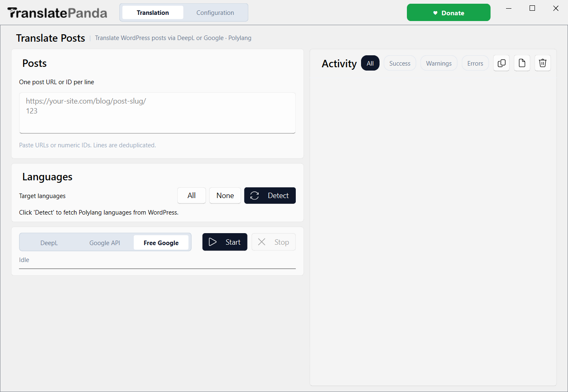The width and height of the screenshot is (568, 392).
Task: Click the refresh icon on the Detect button
Action: pyautogui.click(x=254, y=196)
